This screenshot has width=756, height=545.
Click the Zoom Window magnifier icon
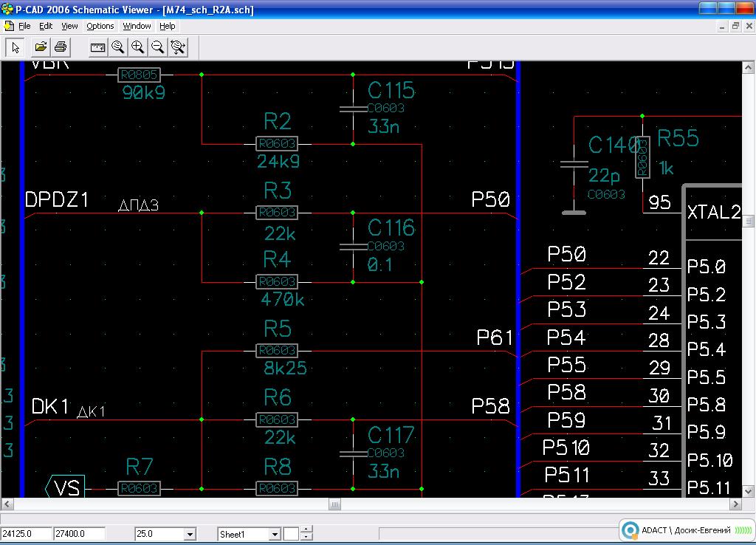click(x=117, y=47)
